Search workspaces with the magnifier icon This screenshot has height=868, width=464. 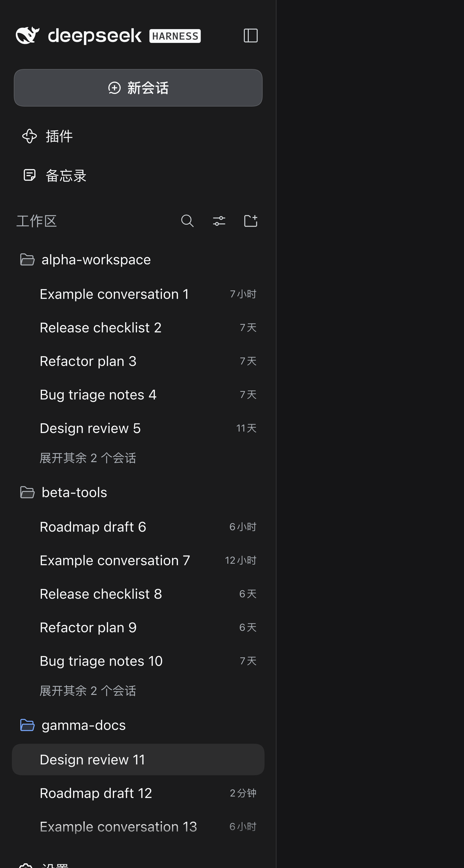pyautogui.click(x=188, y=221)
